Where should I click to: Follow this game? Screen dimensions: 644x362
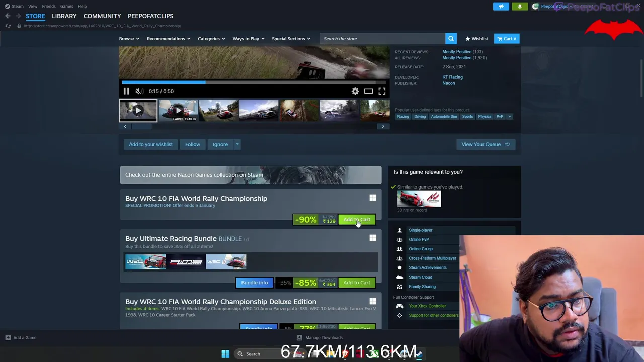coord(192,144)
